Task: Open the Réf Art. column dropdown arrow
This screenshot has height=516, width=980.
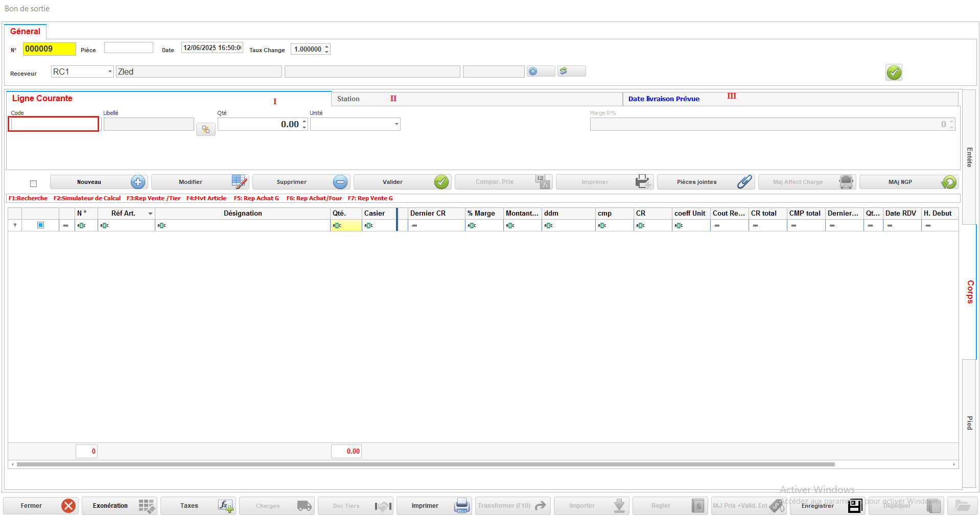Action: tap(150, 214)
